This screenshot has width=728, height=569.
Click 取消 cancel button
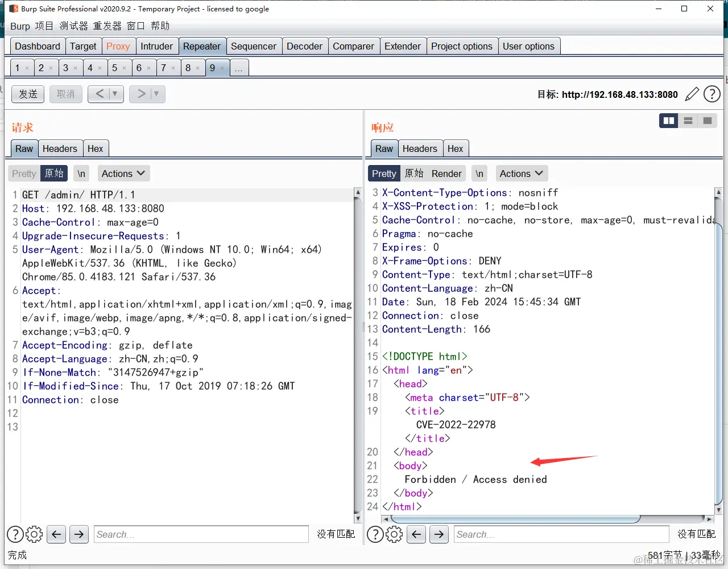click(65, 94)
